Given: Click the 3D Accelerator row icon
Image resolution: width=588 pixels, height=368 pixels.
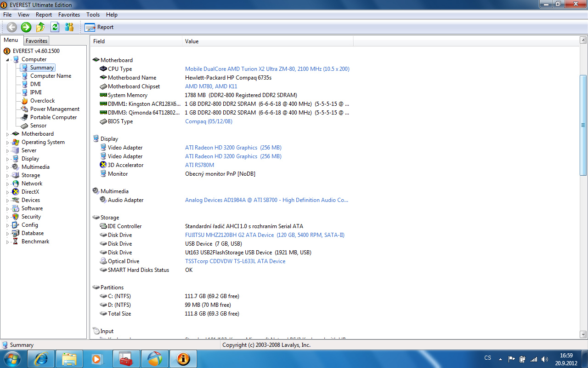Looking at the screenshot, I should (x=103, y=165).
